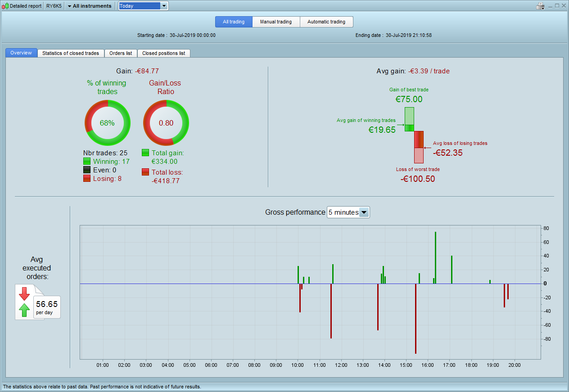Click the Winning: 17 label
Viewport: 569px width, 392px height.
[112, 162]
